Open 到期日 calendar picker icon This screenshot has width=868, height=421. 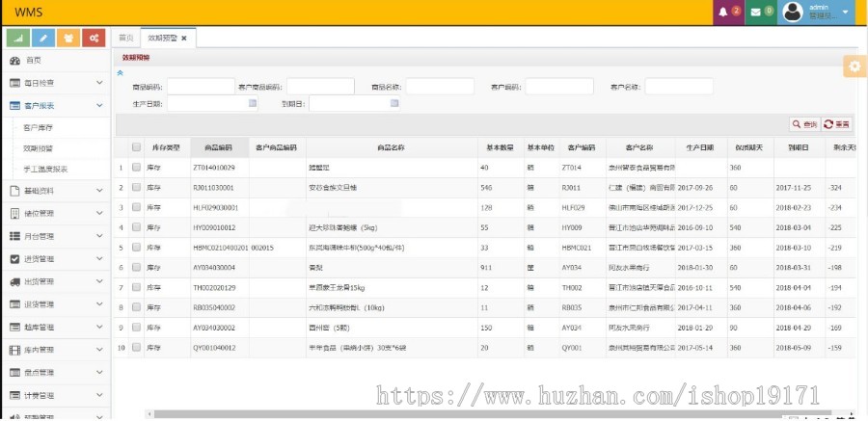coord(394,103)
